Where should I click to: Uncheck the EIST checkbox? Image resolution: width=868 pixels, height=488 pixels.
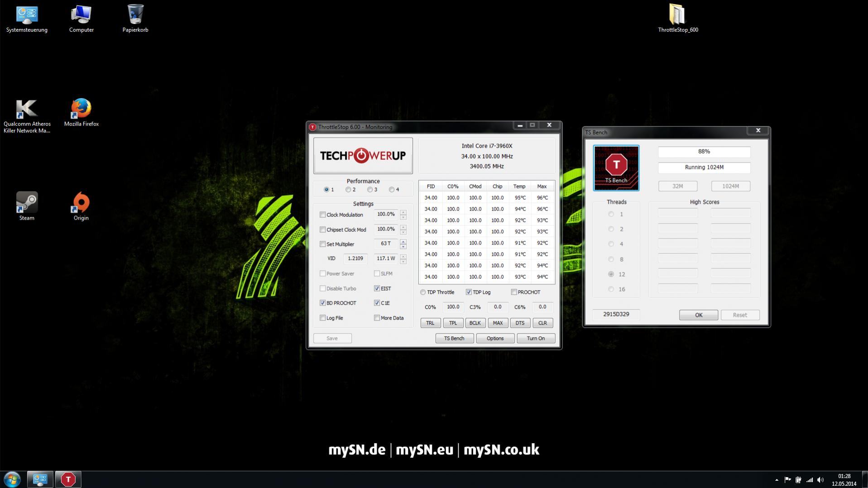tap(377, 288)
